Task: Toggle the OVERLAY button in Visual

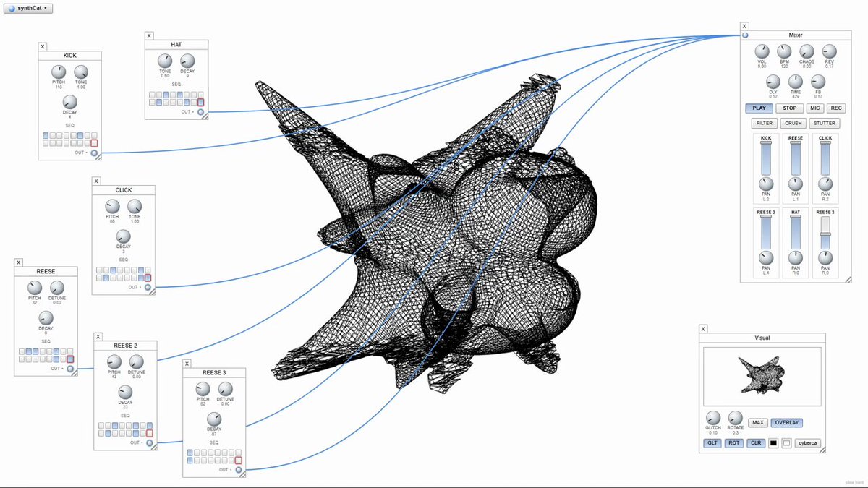Action: click(x=787, y=422)
